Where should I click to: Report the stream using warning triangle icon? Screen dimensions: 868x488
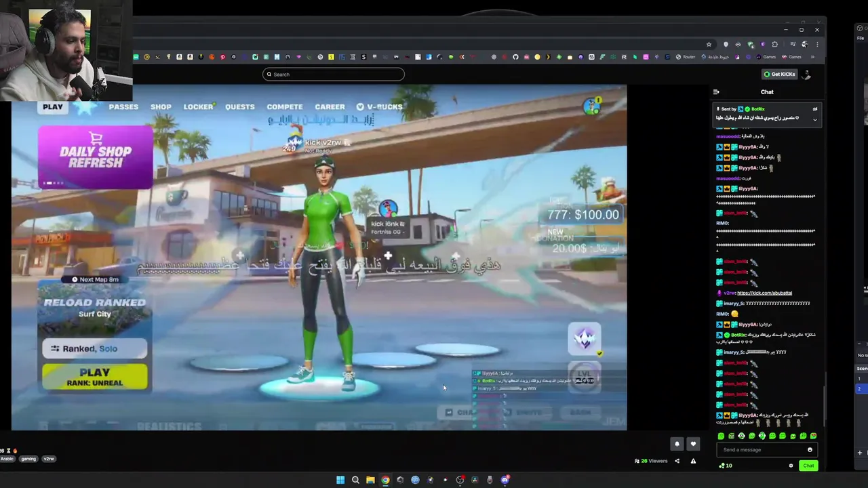pyautogui.click(x=693, y=461)
